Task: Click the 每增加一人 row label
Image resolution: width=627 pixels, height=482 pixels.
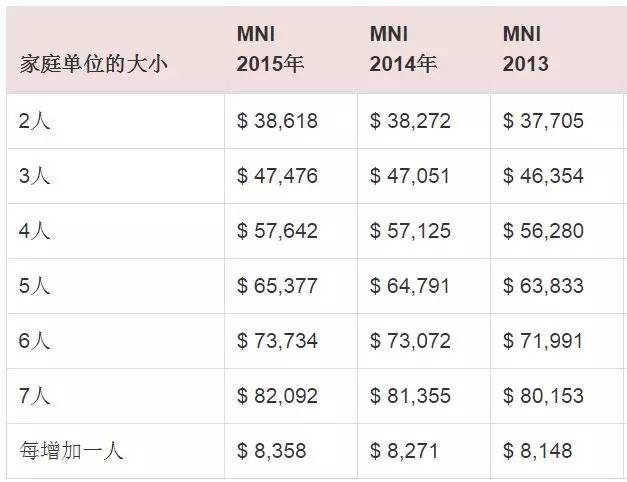Action: point(71,451)
